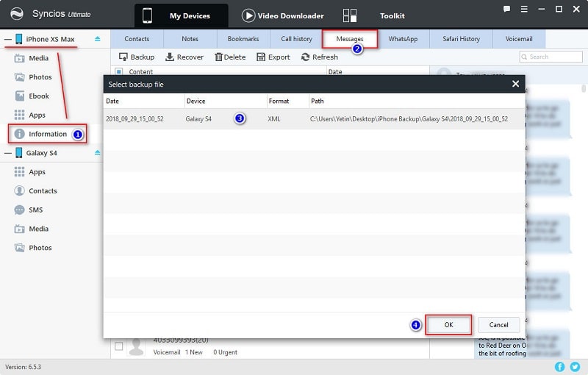Focus the Search input field

pyautogui.click(x=551, y=57)
